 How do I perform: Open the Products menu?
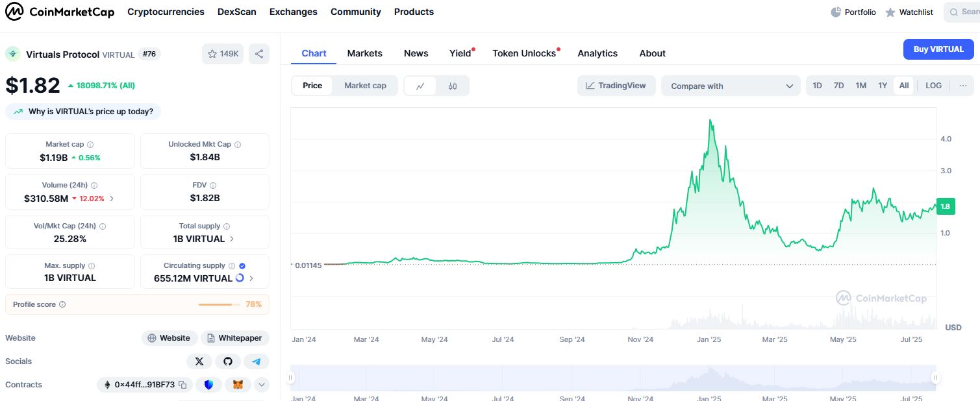pyautogui.click(x=414, y=12)
